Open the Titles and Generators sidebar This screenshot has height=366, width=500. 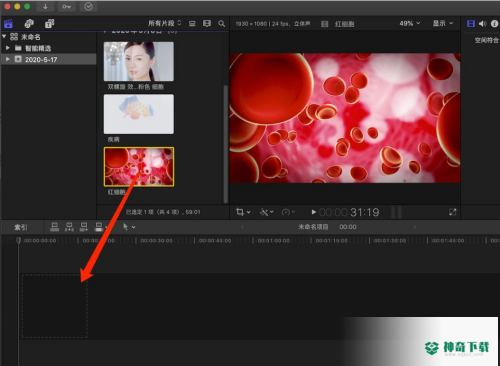point(50,24)
